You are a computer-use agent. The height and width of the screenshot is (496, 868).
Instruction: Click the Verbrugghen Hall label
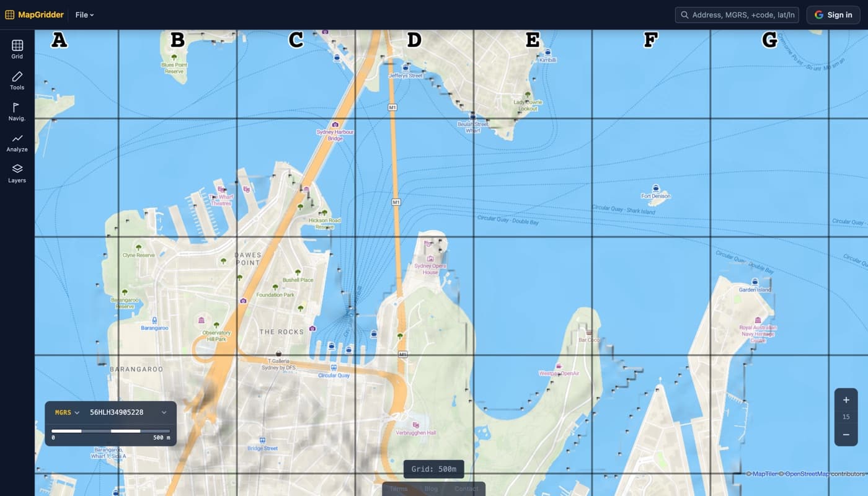[415, 433]
